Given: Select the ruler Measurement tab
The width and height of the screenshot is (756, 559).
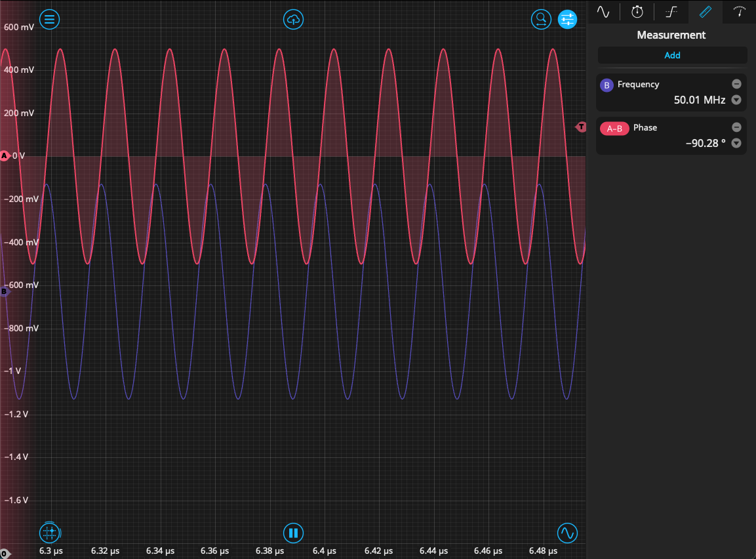Looking at the screenshot, I should pos(706,12).
